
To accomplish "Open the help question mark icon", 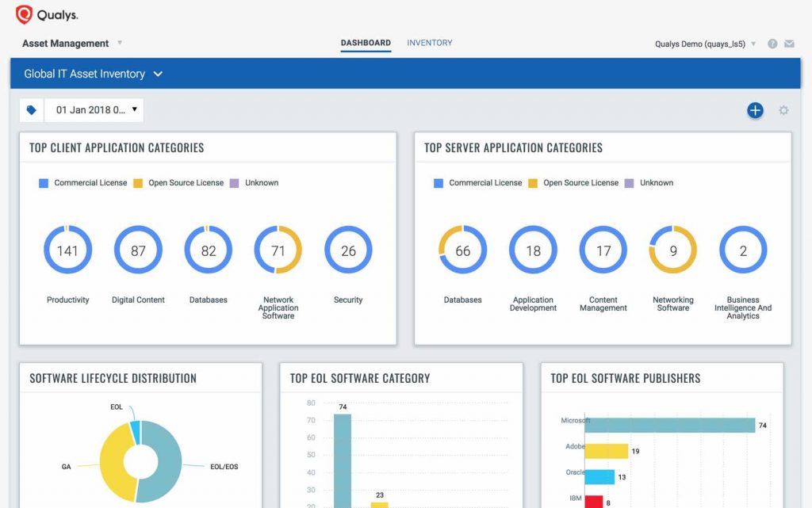I will coord(772,44).
